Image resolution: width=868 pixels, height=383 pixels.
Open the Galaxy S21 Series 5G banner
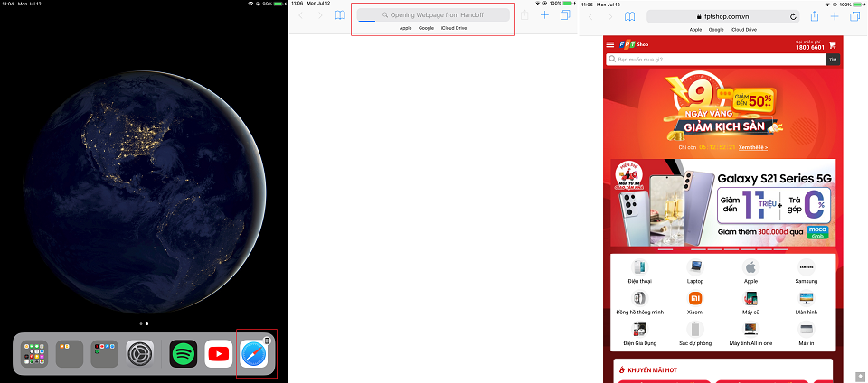pos(723,202)
